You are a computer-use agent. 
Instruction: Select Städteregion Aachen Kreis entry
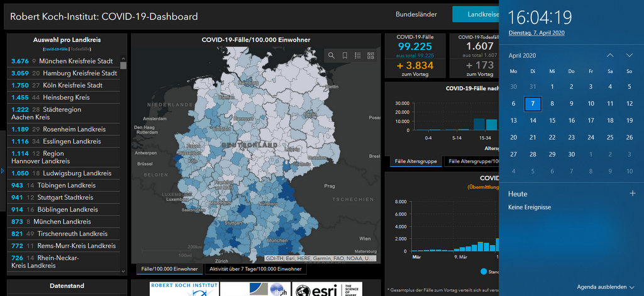pos(64,113)
